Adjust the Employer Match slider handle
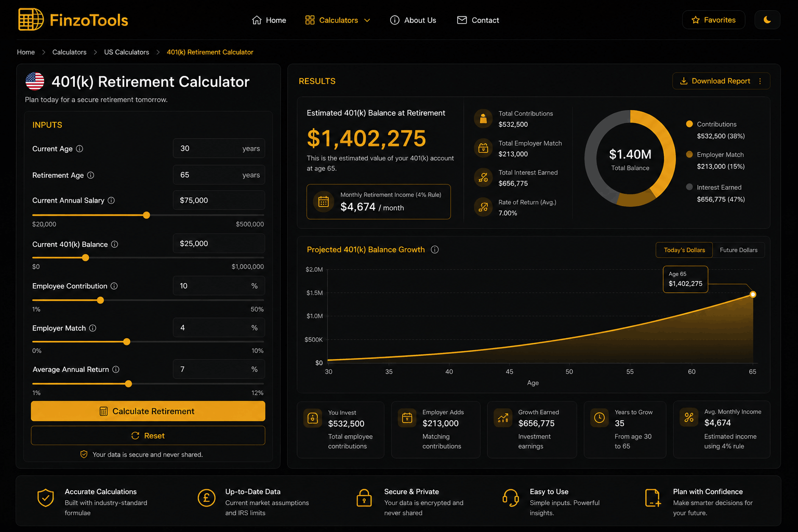798x532 pixels. pos(127,342)
